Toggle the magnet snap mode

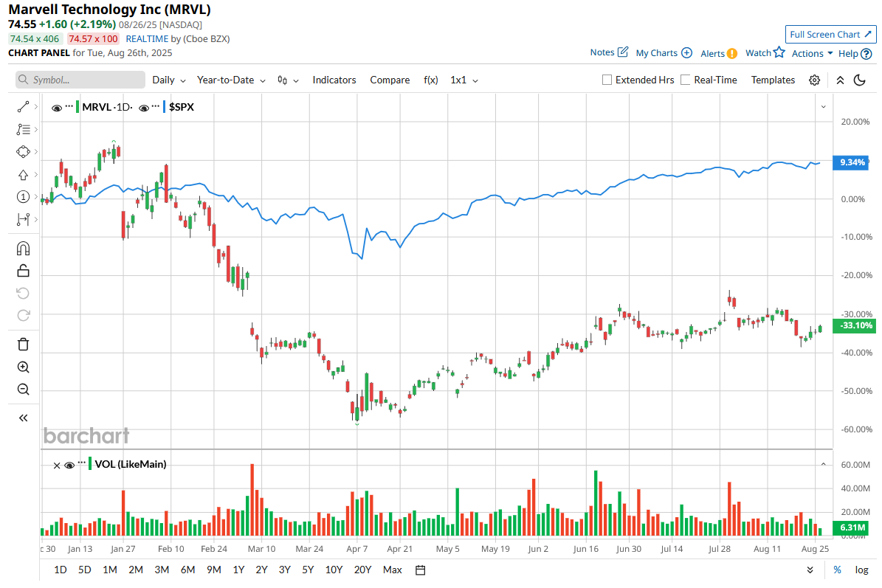coord(23,249)
